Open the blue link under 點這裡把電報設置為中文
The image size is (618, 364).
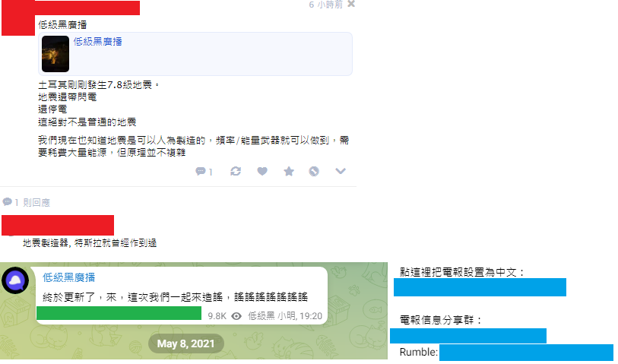click(x=480, y=287)
